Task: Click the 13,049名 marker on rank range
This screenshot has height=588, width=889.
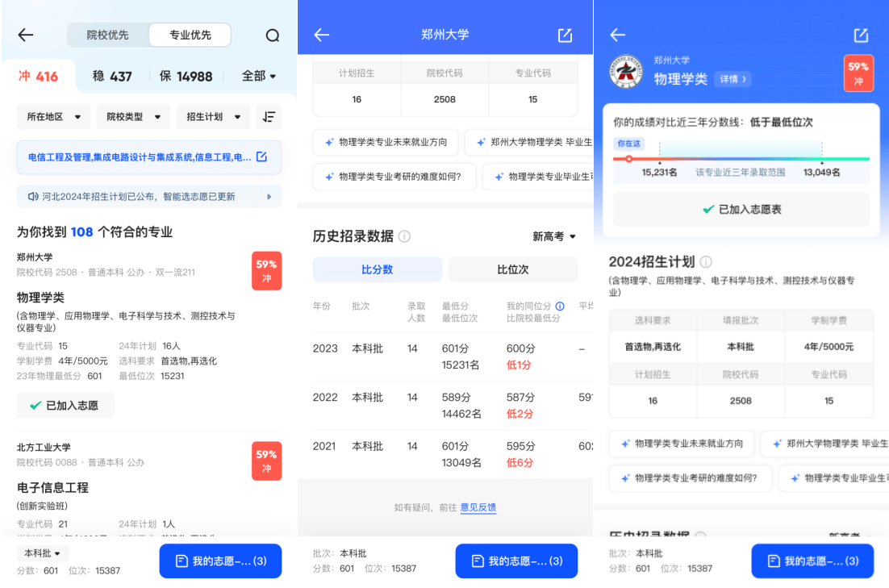Action: (x=821, y=172)
